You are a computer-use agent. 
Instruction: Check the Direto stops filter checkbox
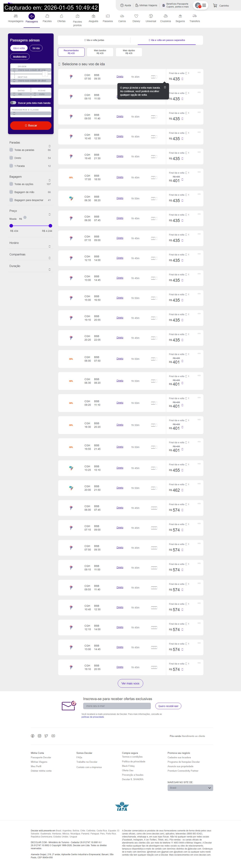pos(11,158)
